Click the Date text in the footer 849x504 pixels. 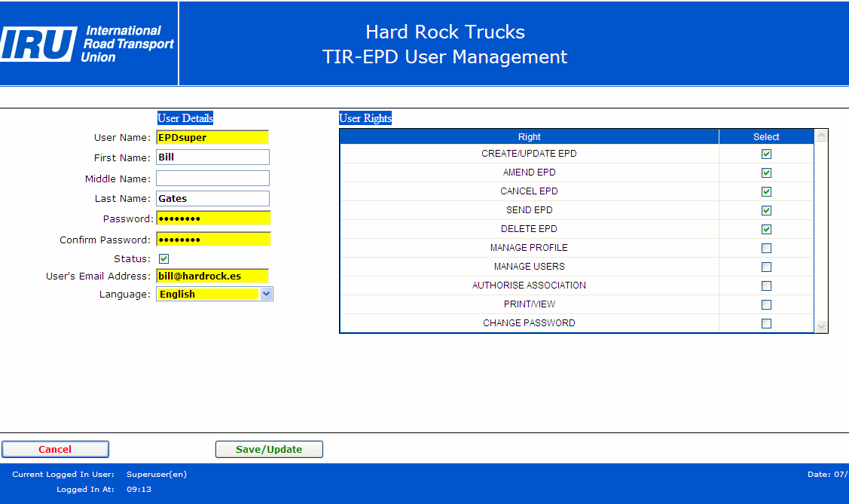[828, 474]
